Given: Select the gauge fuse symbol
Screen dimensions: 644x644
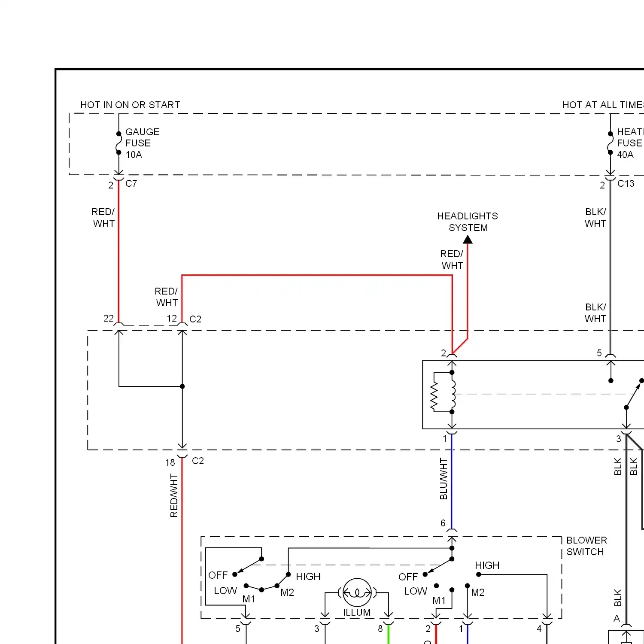Looking at the screenshot, I should pyautogui.click(x=118, y=143).
